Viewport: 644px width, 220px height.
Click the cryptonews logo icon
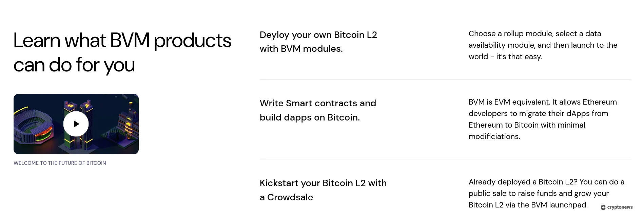pos(603,207)
